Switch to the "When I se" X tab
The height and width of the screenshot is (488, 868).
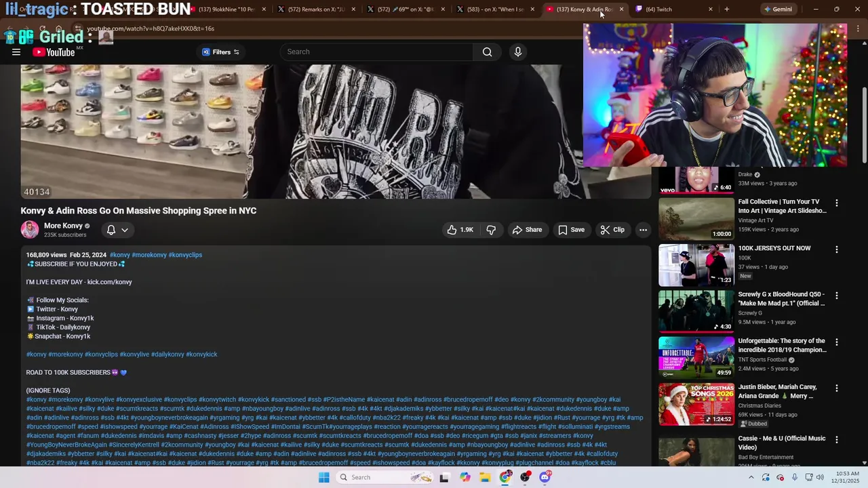[494, 9]
